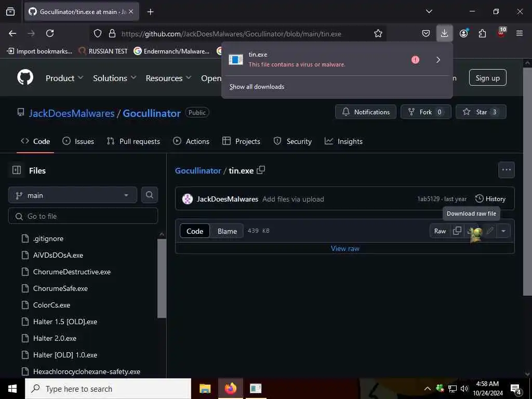The image size is (532, 399).
Task: Reload the page with the refresh icon
Action: (x=50, y=33)
